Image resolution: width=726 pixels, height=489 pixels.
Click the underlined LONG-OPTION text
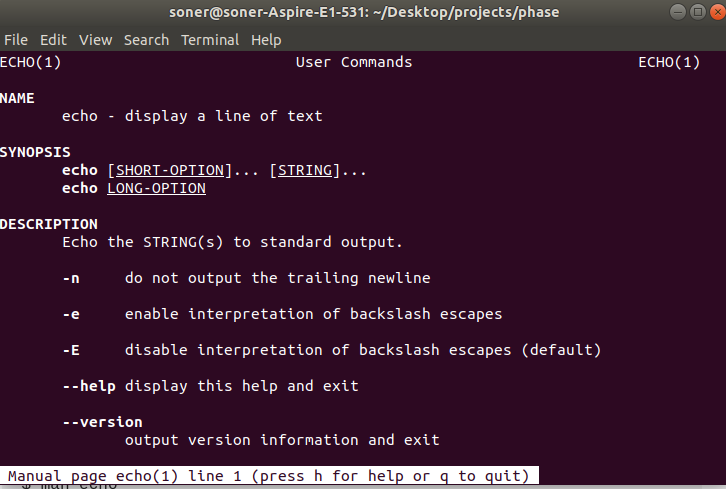click(156, 188)
